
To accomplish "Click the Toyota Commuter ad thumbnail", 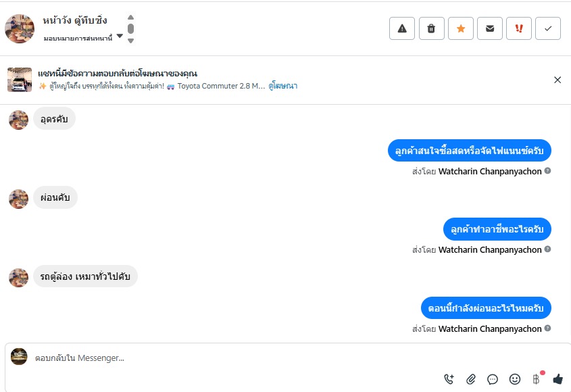I will 20,80.
